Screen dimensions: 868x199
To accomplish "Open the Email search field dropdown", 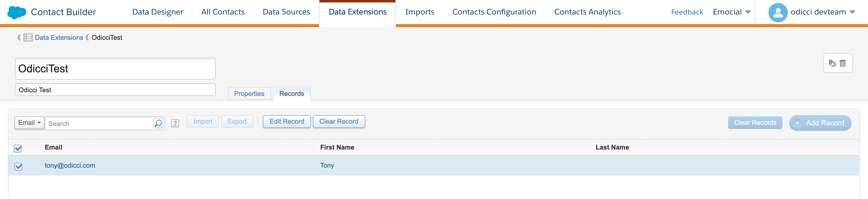I will pyautogui.click(x=29, y=123).
